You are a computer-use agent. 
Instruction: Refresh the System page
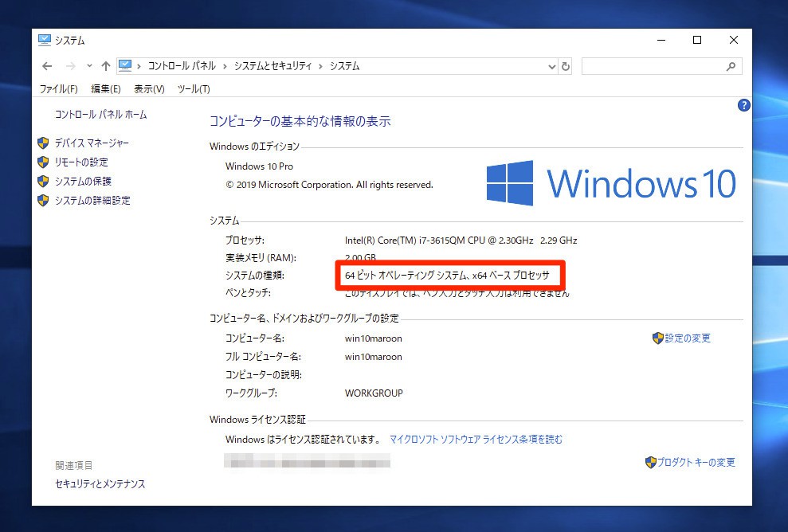[x=566, y=66]
